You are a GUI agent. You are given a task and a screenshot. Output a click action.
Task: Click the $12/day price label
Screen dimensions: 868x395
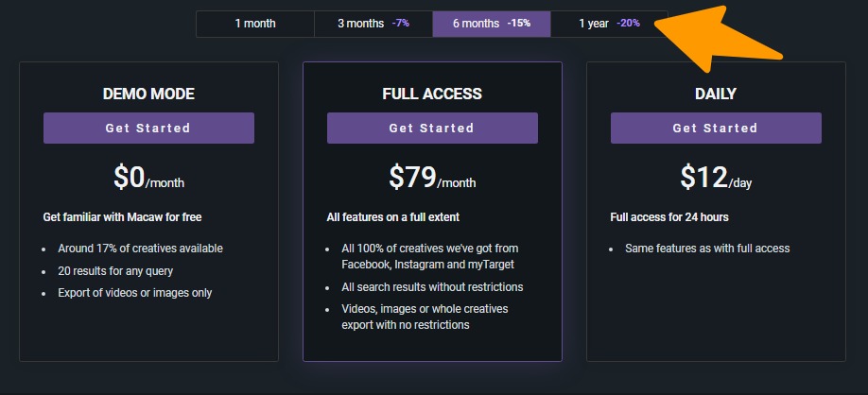[716, 178]
